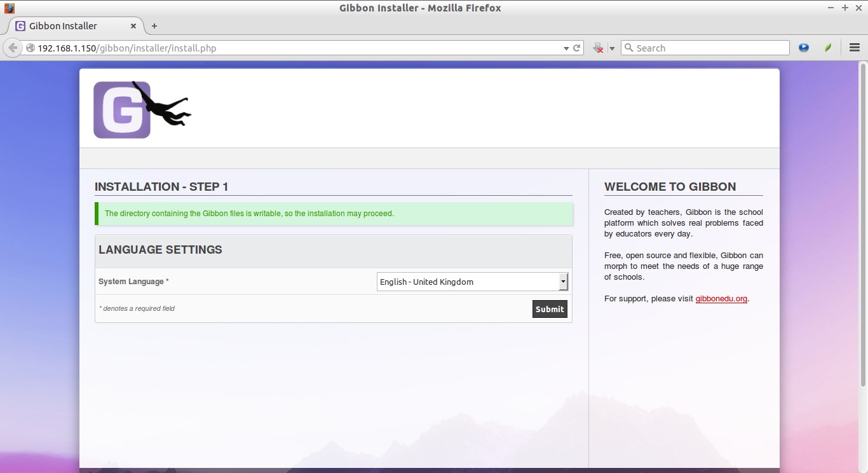
Task: Click the page vertical scrollbar
Action: [863, 224]
